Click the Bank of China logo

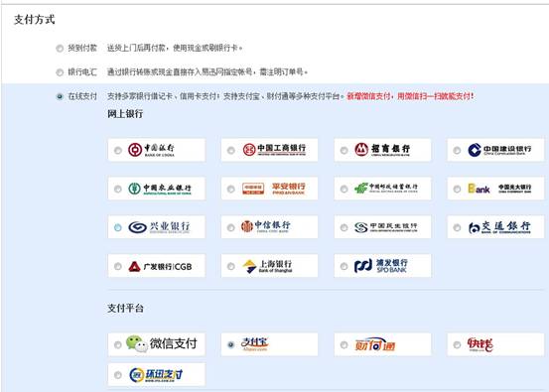[x=151, y=150]
